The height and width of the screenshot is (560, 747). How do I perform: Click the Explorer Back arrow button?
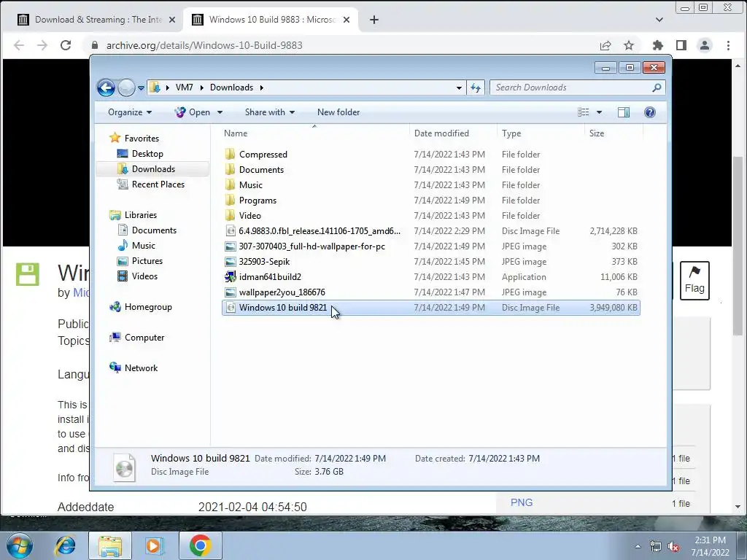pos(106,87)
